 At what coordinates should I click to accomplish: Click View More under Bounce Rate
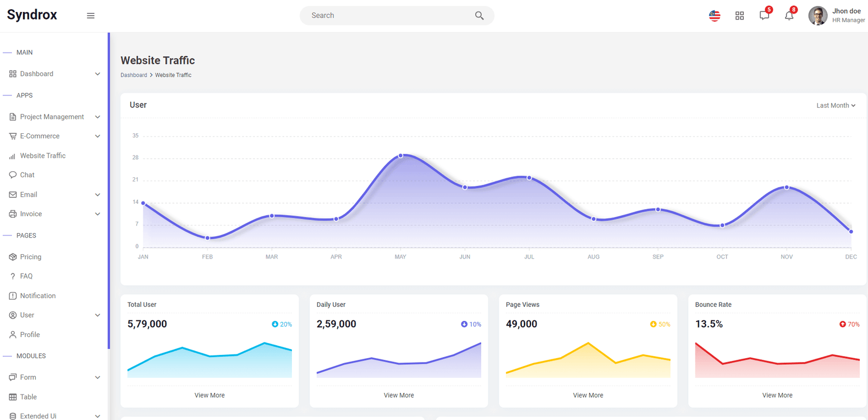pos(777,396)
